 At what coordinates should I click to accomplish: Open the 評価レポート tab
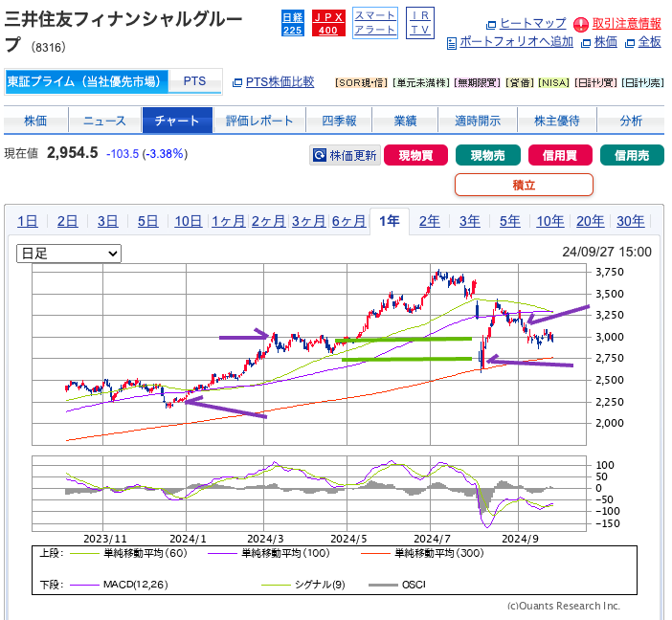259,121
